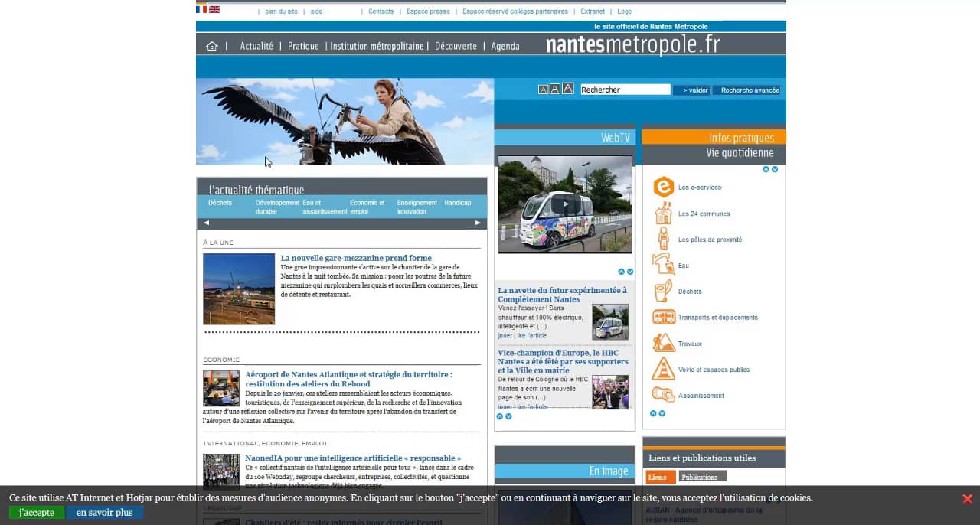Click up arrow under WebTV video
Image resolution: width=980 pixels, height=525 pixels.
click(622, 272)
